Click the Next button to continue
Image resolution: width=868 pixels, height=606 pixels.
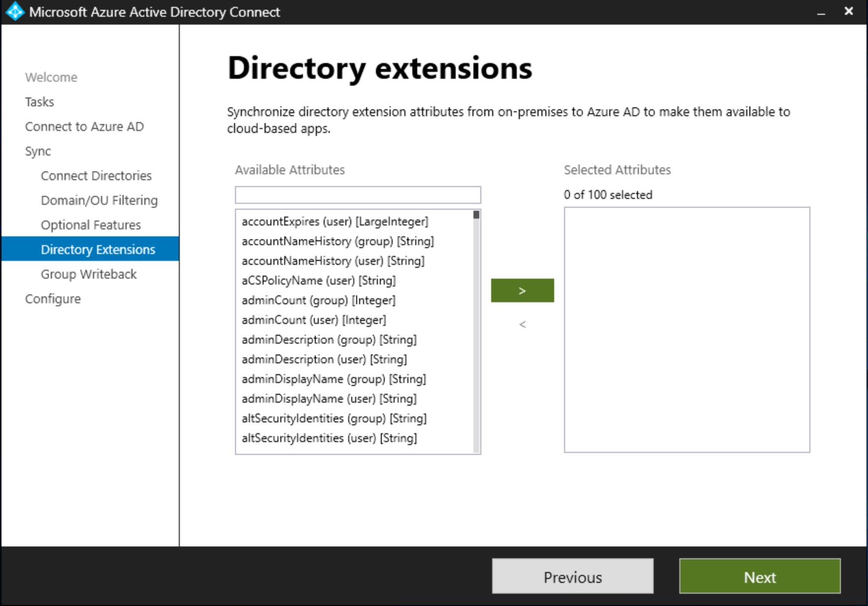pos(760,577)
